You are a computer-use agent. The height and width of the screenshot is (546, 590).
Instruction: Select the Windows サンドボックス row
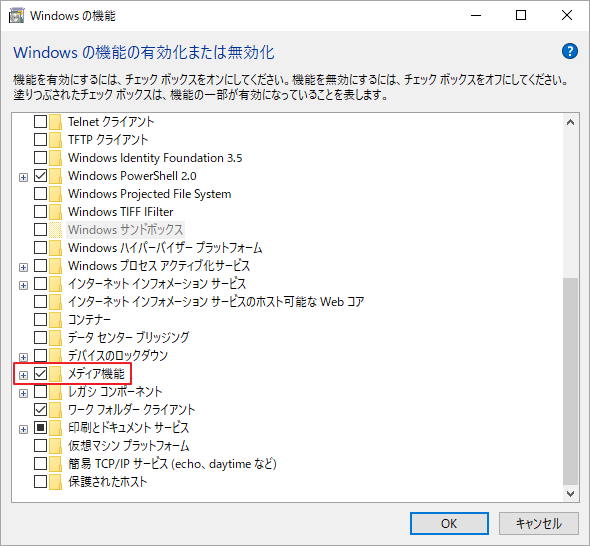(125, 230)
